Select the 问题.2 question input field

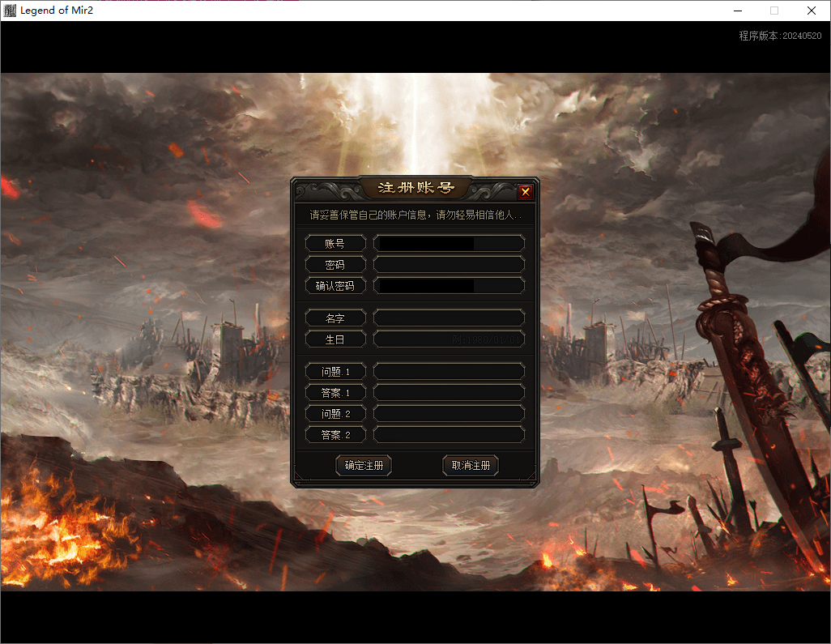coord(449,413)
